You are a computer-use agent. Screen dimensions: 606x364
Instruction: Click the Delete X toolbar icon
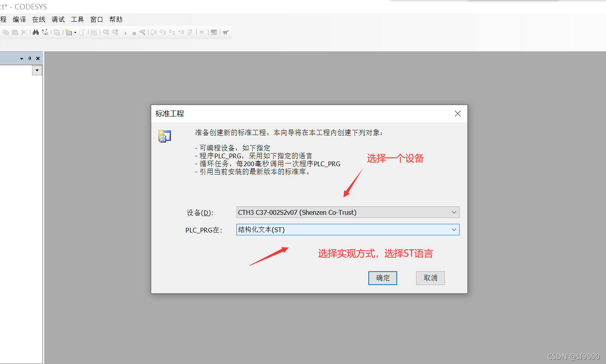coord(24,32)
